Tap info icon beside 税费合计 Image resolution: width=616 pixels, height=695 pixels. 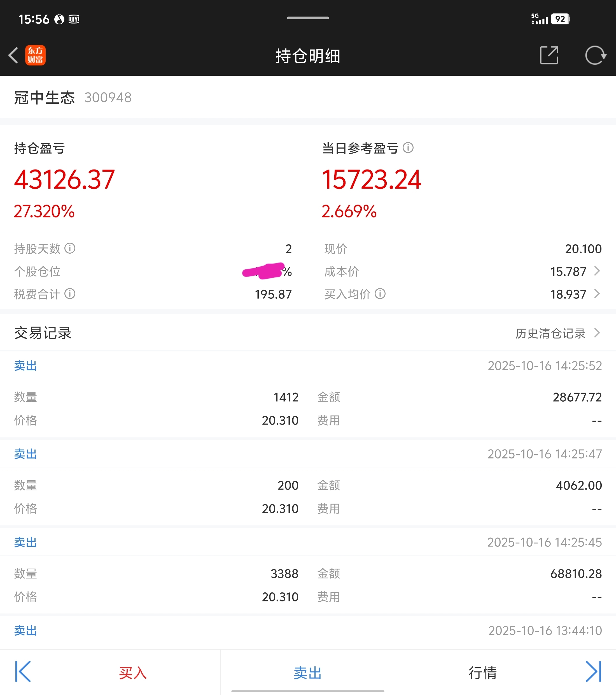[x=70, y=294]
